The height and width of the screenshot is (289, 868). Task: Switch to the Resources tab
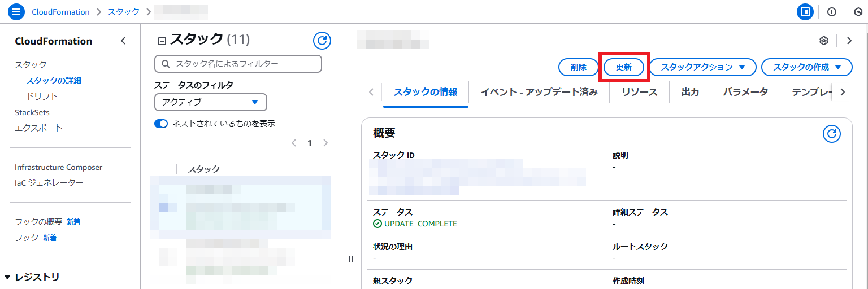tap(639, 92)
